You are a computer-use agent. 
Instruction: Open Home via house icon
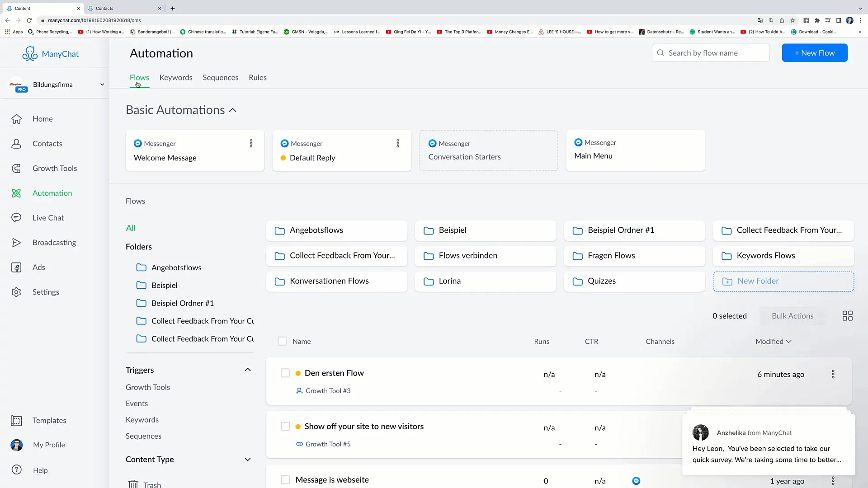coord(16,119)
